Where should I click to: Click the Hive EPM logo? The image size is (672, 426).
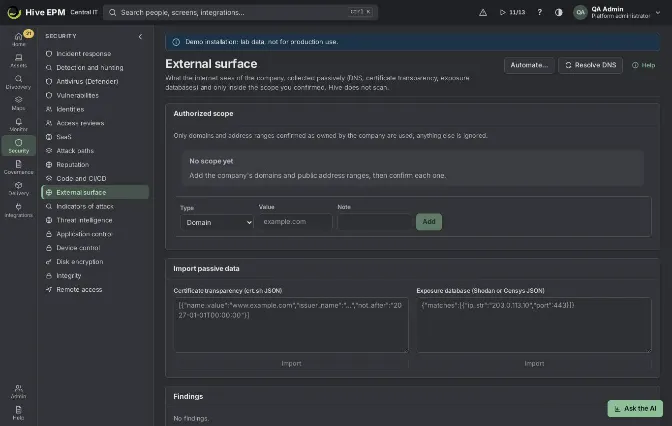click(x=14, y=12)
